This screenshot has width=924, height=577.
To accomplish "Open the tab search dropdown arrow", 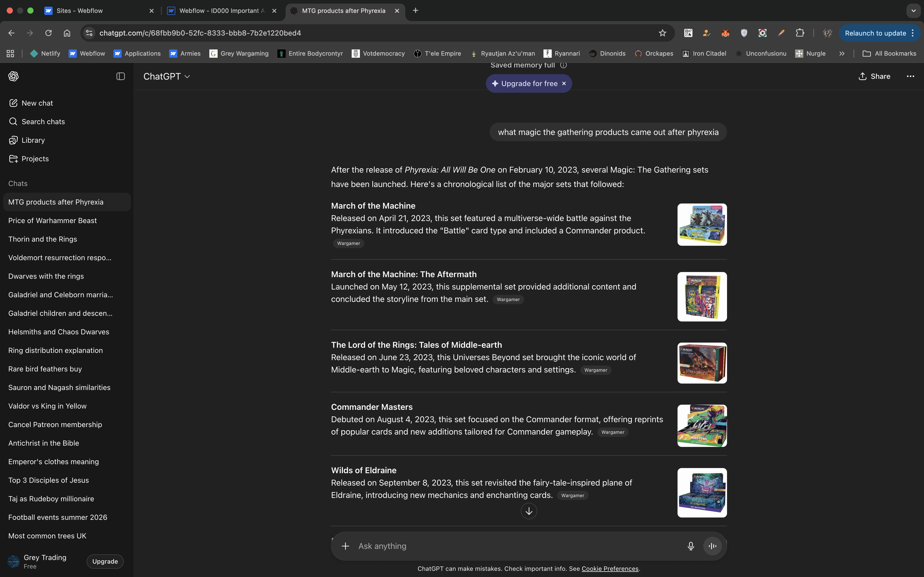I will [913, 11].
